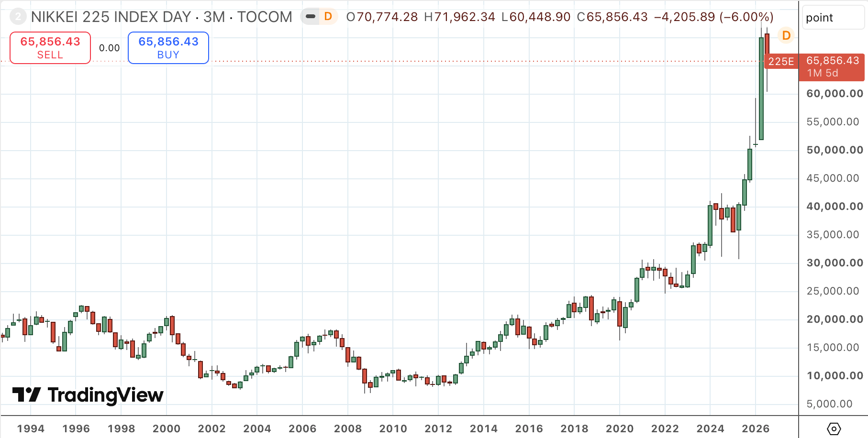
Task: Click the orange D circle above the price label
Action: 786,35
